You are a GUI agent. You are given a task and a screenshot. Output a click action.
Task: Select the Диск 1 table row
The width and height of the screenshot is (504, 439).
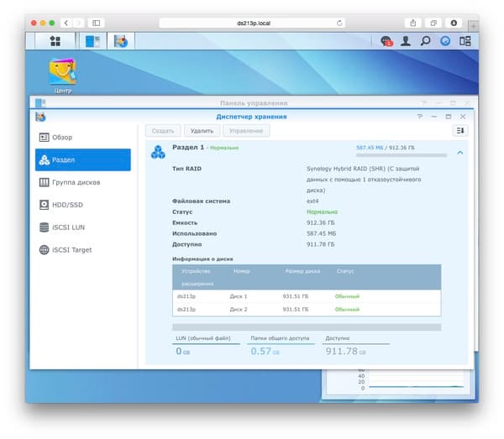[307, 296]
